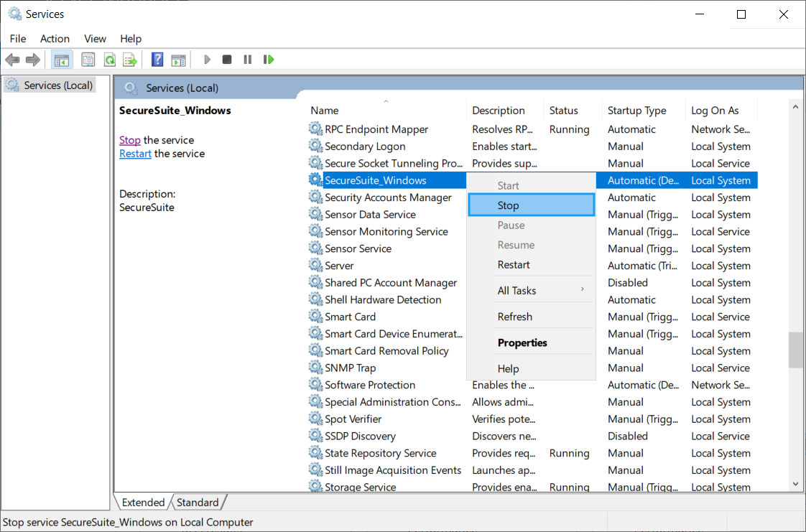Image resolution: width=806 pixels, height=532 pixels.
Task: Click the scrollbar down arrow in the services list
Action: tap(796, 484)
